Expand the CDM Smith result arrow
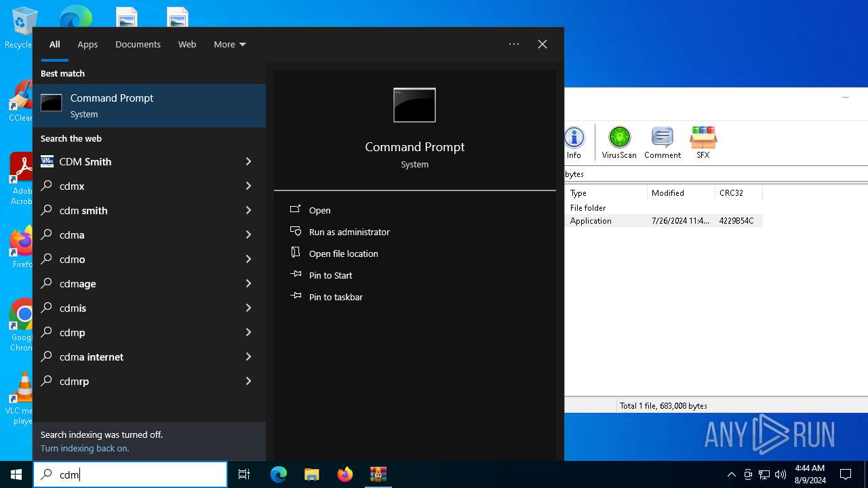The width and height of the screenshot is (868, 488). [248, 161]
